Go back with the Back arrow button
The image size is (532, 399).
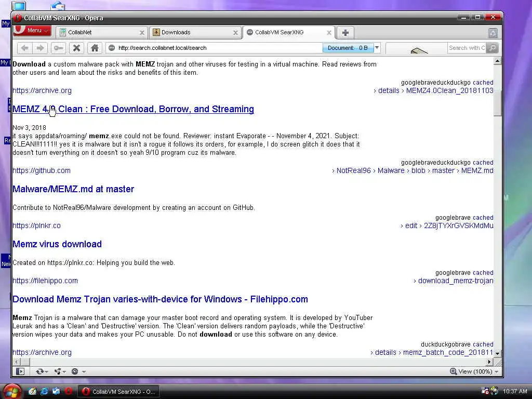(25, 48)
